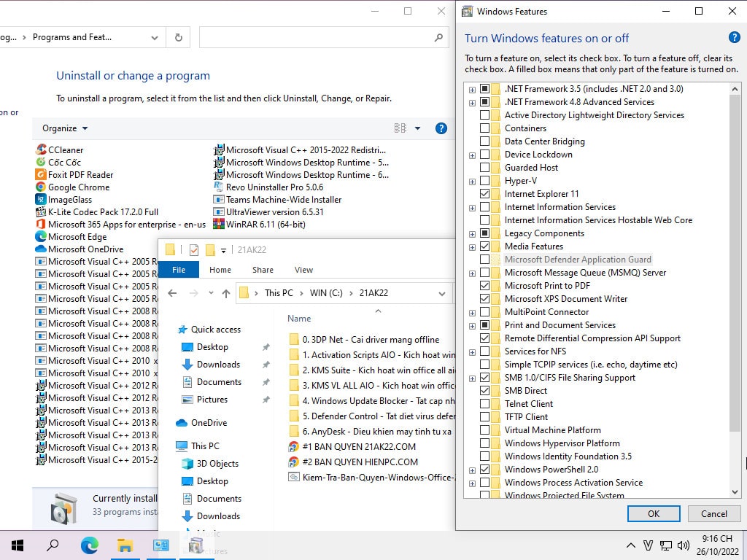Click the taskbar volume icon
This screenshot has width=747, height=560.
tap(683, 545)
